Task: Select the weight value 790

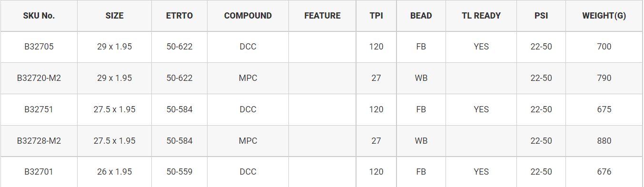Action: coord(604,78)
